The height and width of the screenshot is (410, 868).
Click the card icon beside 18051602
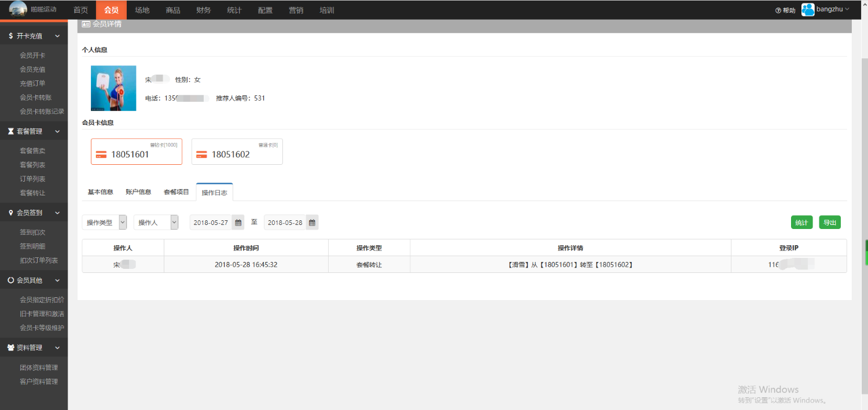[x=202, y=154]
